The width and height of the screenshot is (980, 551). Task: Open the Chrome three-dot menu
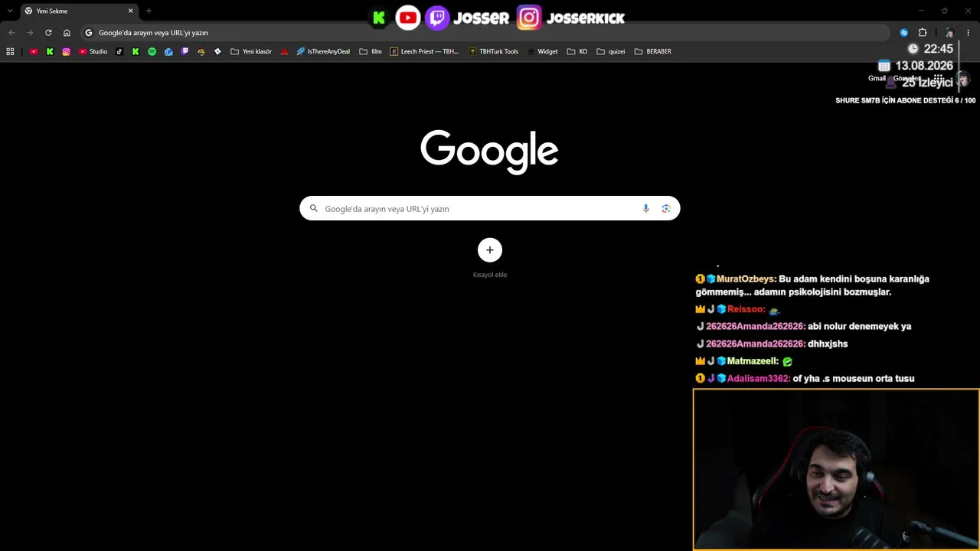(x=969, y=33)
